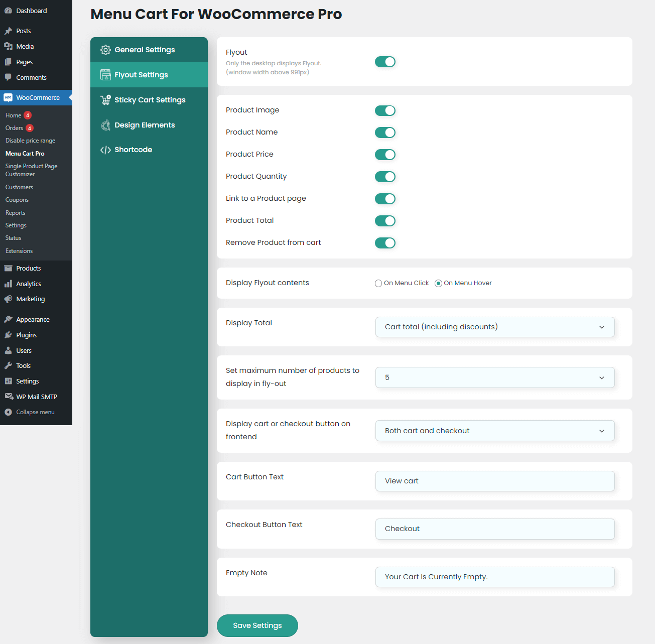Open the General Settings tab
The height and width of the screenshot is (644, 655).
pos(149,50)
